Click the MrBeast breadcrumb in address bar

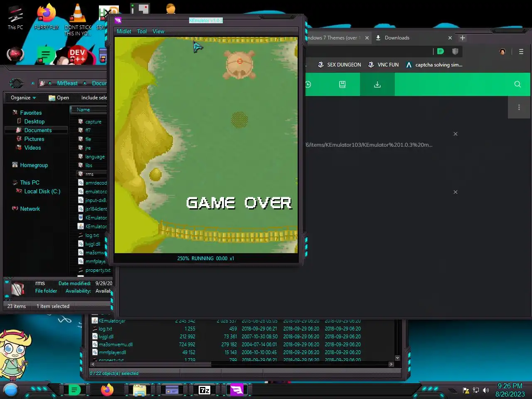[x=67, y=83]
